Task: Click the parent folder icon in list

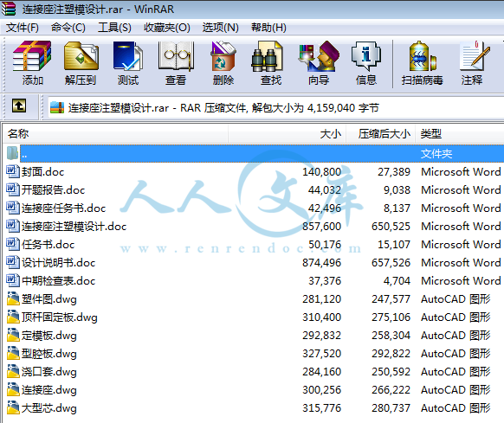Action: click(x=12, y=153)
